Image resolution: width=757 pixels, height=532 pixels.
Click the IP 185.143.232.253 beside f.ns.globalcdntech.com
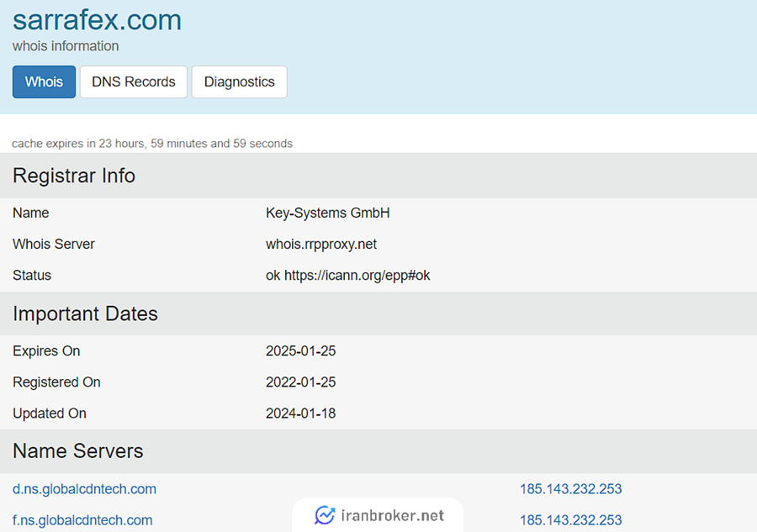pos(570,520)
